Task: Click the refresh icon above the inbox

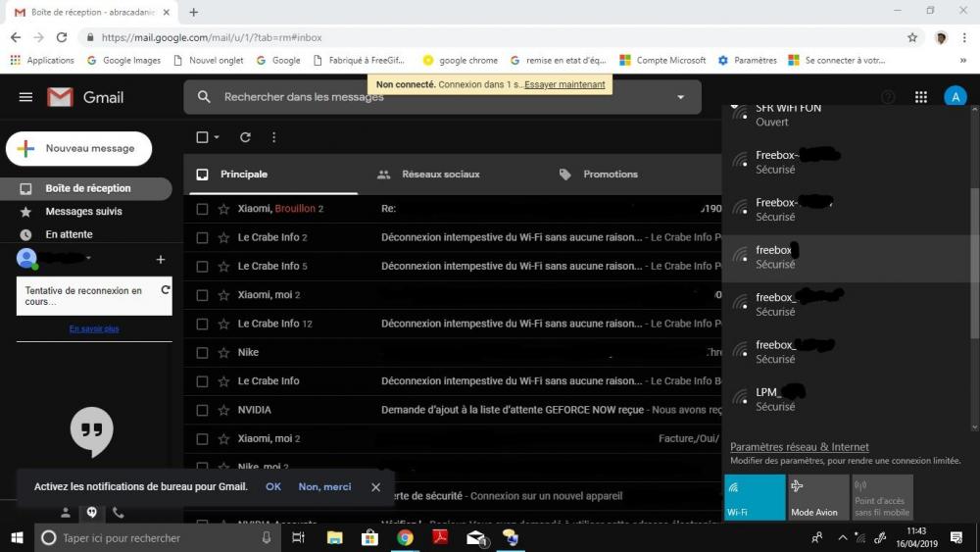Action: [x=245, y=137]
